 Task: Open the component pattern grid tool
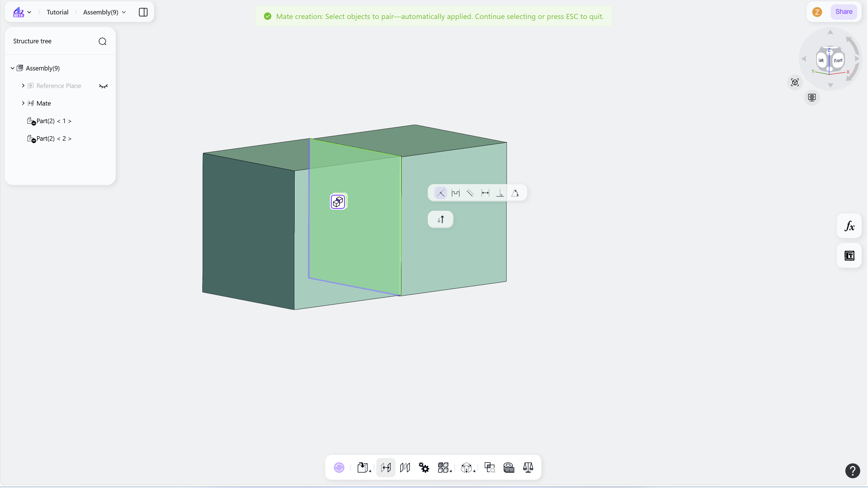(x=444, y=467)
